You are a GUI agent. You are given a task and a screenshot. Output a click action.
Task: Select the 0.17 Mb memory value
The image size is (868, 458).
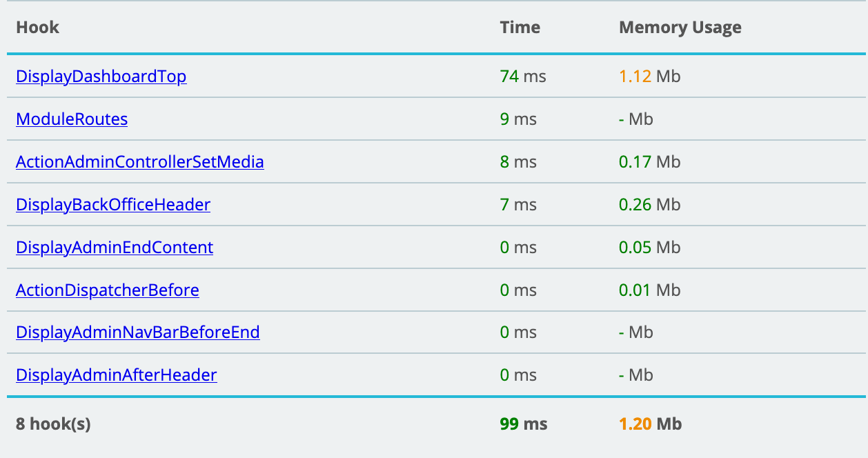click(x=649, y=162)
